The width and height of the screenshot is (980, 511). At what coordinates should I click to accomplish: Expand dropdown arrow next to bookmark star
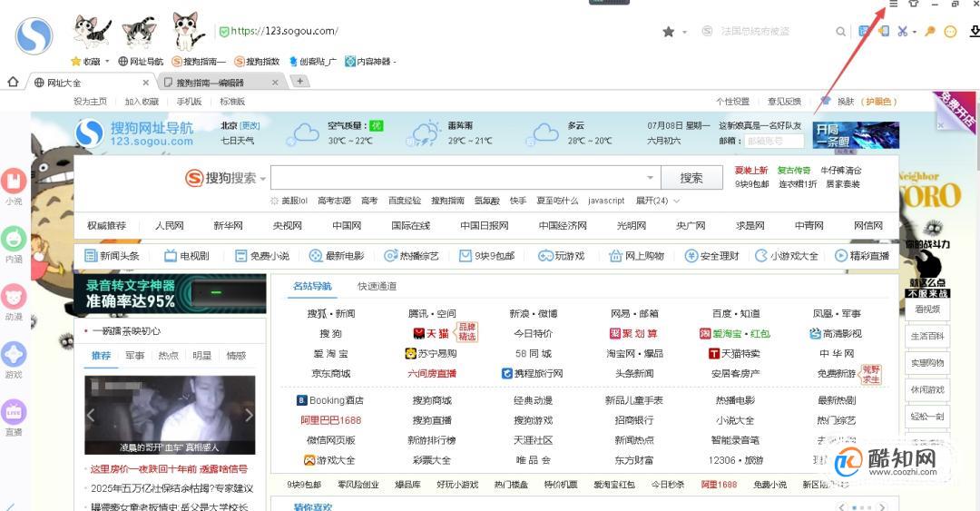click(x=684, y=32)
